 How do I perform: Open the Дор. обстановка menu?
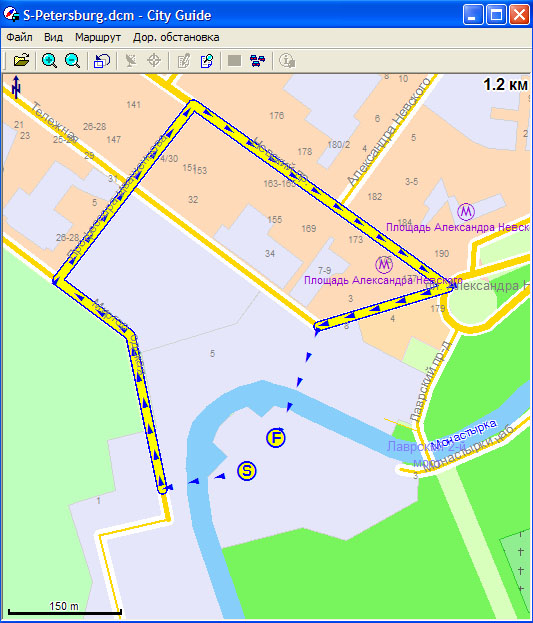click(x=176, y=37)
